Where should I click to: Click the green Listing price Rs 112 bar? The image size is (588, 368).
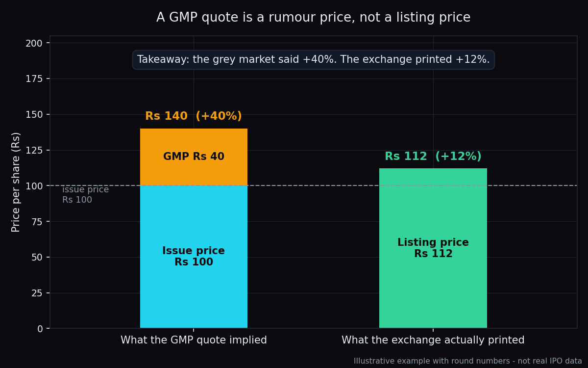433,248
